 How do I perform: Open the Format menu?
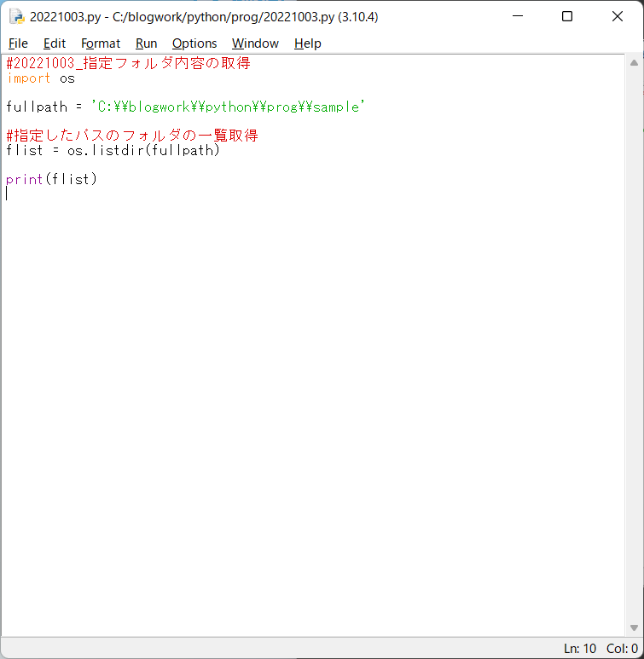click(x=101, y=43)
